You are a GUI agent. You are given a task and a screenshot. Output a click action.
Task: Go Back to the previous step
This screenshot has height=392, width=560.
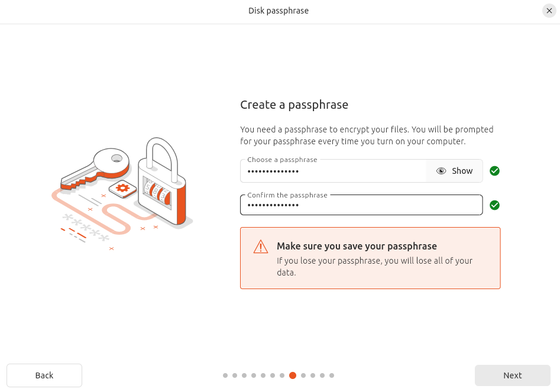pyautogui.click(x=44, y=375)
